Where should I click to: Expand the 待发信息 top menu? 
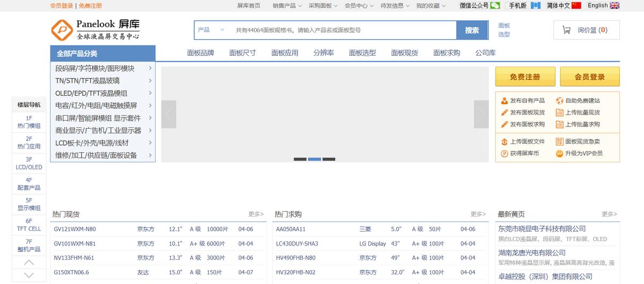coord(395,5)
